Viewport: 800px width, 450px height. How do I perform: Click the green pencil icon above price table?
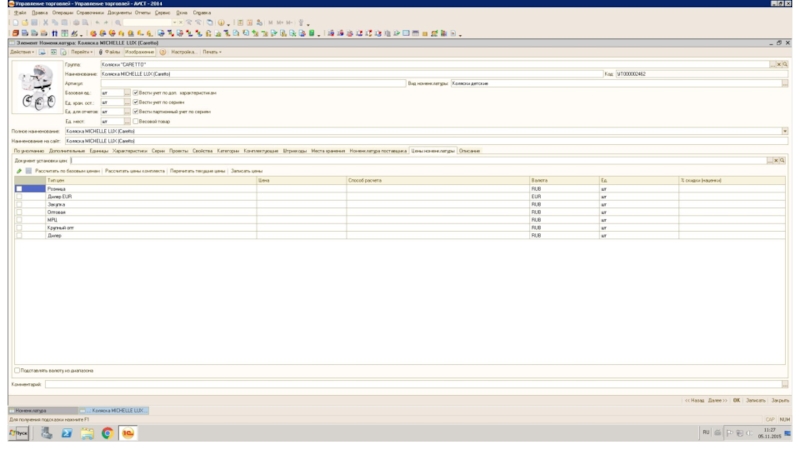(18, 171)
